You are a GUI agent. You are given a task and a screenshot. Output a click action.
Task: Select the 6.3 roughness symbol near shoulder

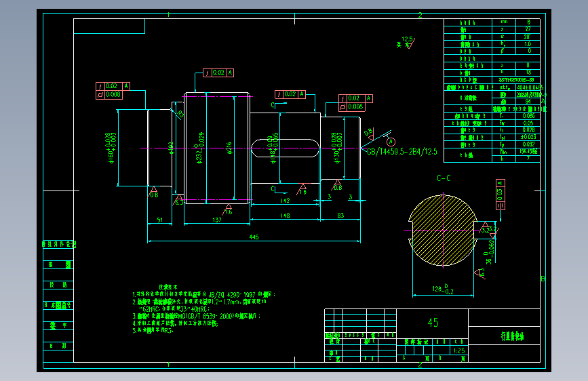pyautogui.click(x=178, y=200)
